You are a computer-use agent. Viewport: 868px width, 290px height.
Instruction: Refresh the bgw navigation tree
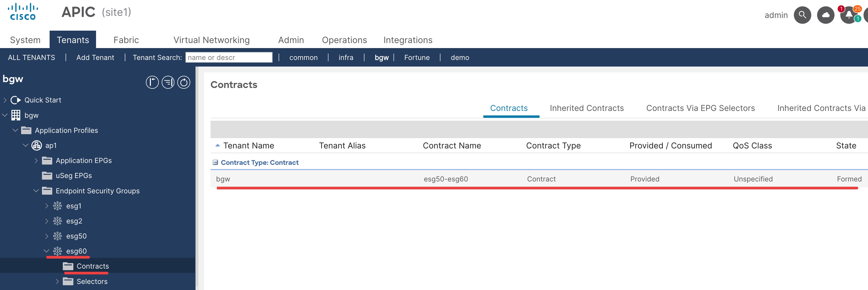[184, 82]
